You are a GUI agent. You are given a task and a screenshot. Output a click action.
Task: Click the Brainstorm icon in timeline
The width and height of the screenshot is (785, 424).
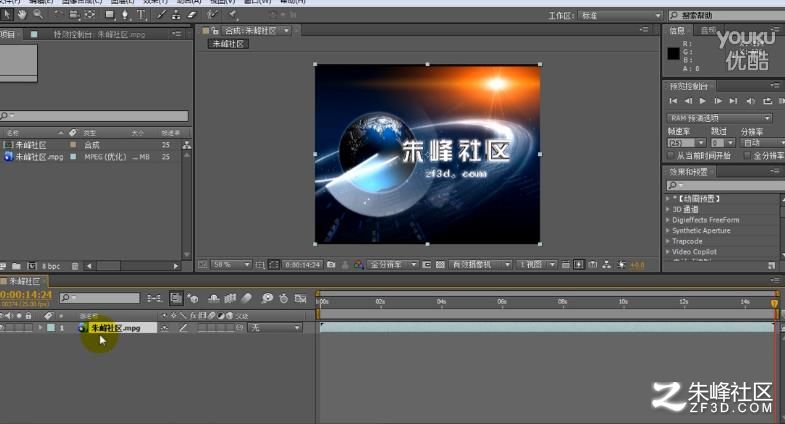[267, 298]
